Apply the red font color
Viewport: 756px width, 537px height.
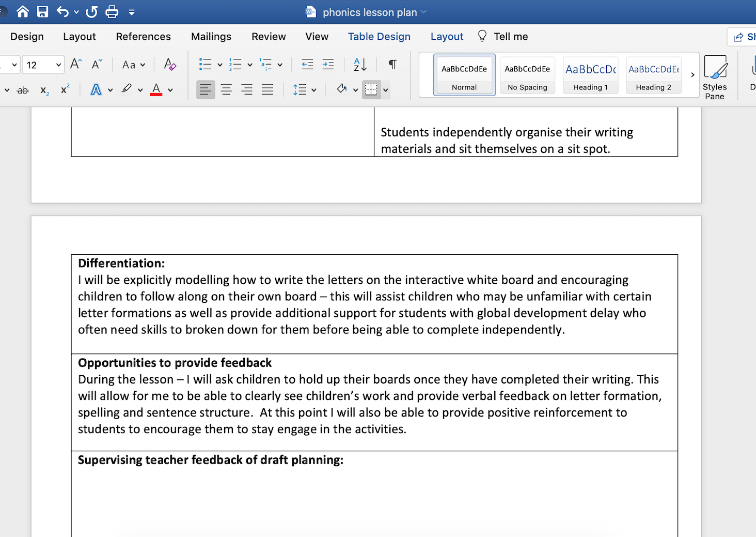pos(156,89)
